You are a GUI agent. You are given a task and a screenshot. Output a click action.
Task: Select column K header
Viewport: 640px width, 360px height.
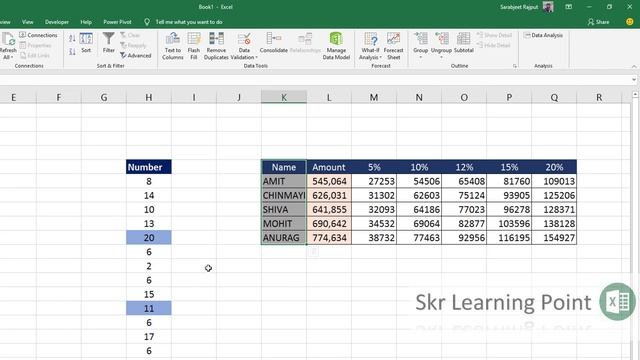coord(284,97)
